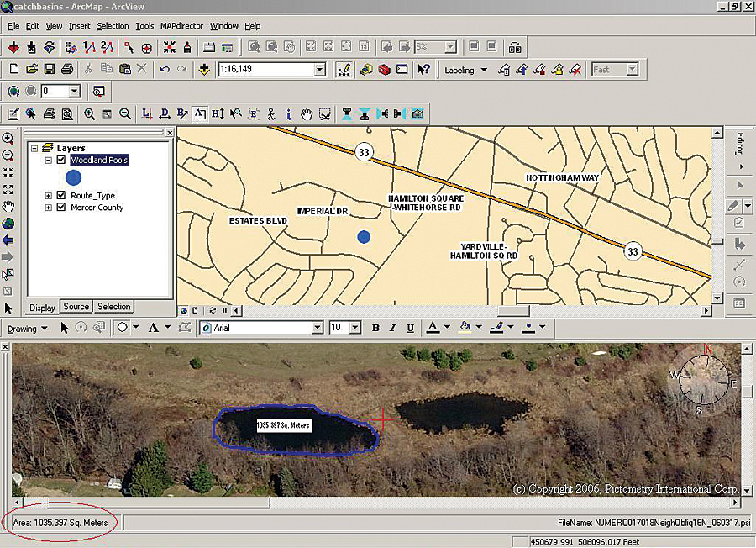Select the Identify info tool in Pictometry toolbar
756x548 pixels.
(x=288, y=113)
